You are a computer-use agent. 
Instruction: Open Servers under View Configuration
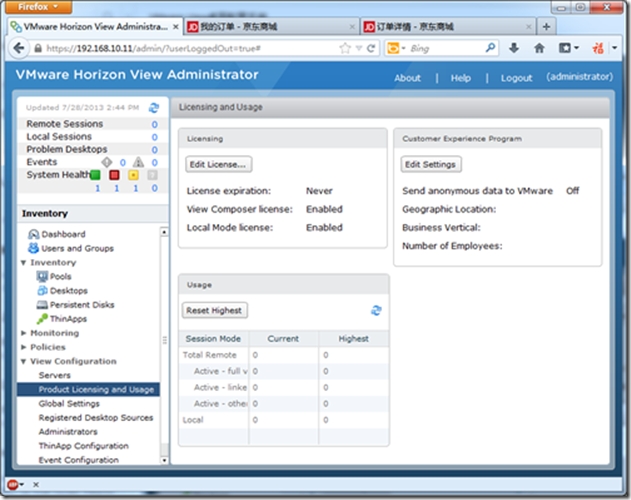click(55, 375)
